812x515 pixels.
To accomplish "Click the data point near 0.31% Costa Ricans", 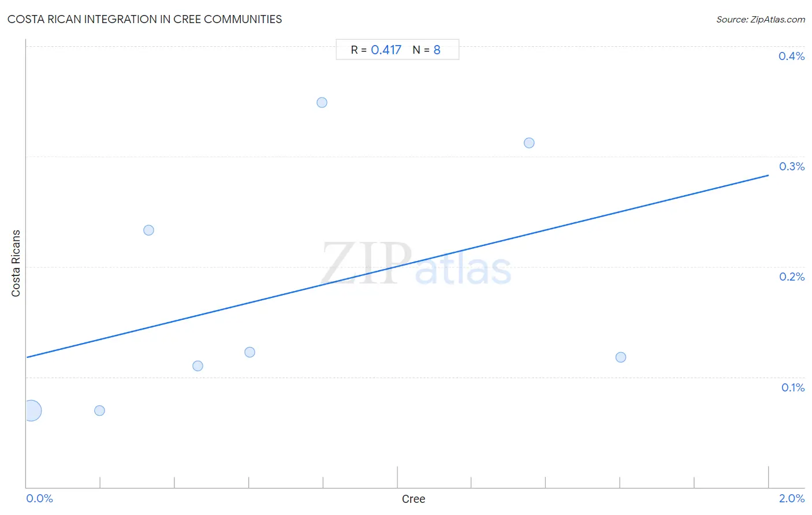I will pos(529,143).
